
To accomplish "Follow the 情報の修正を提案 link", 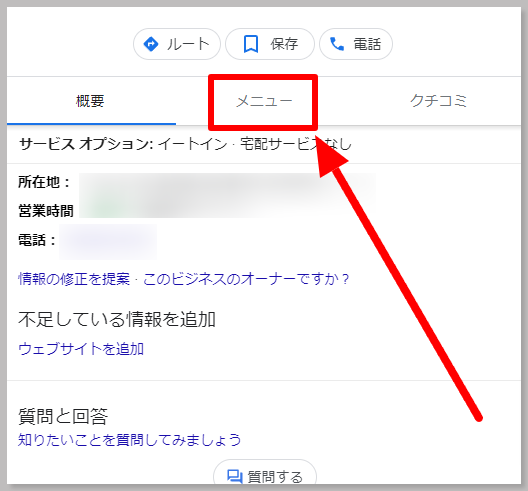I will [x=74, y=279].
